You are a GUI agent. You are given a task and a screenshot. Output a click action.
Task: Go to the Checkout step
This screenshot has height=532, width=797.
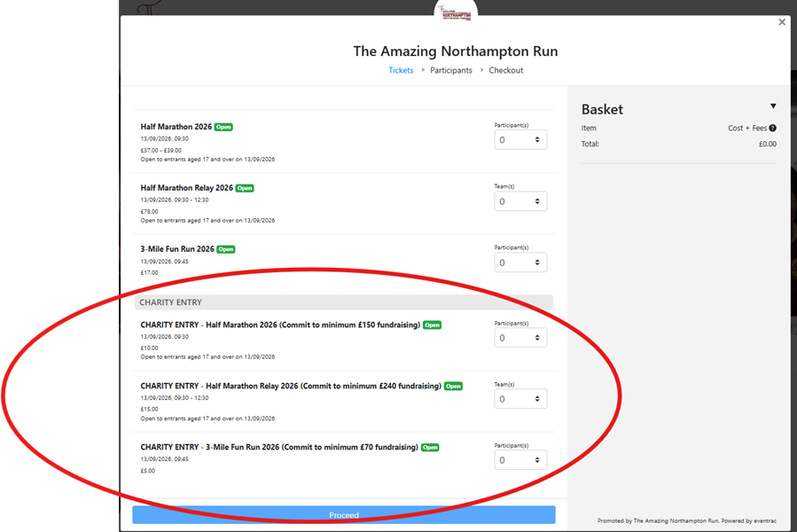coord(506,71)
